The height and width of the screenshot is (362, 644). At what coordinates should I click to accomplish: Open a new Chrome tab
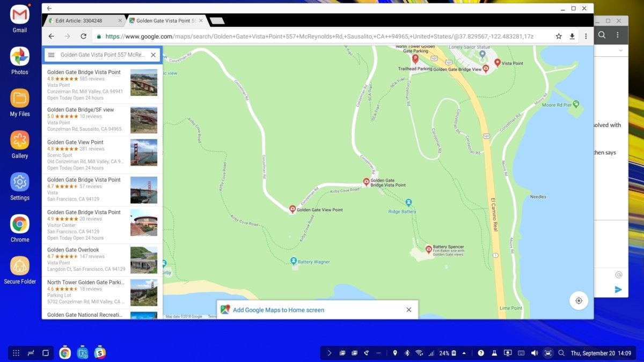point(217,21)
